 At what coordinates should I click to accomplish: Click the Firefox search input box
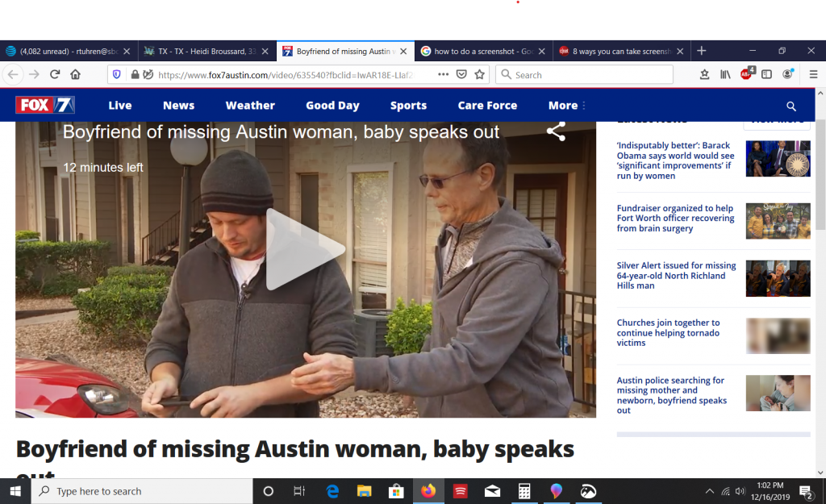tap(589, 75)
